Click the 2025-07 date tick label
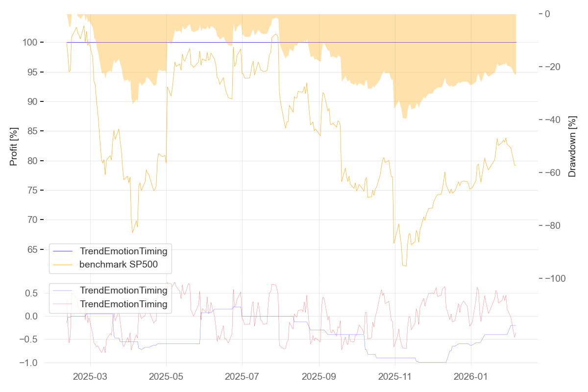Screen dimensions: 588x392 [x=243, y=376]
